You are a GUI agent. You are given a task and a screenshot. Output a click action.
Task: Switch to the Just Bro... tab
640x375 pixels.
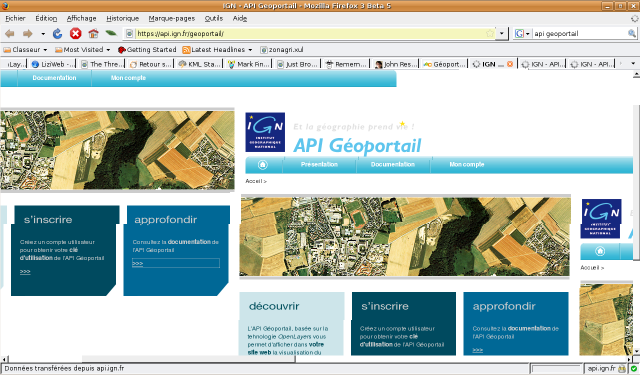297,64
